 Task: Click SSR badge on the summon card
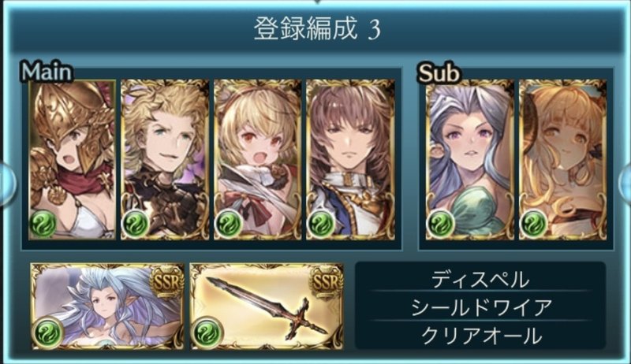pyautogui.click(x=166, y=281)
